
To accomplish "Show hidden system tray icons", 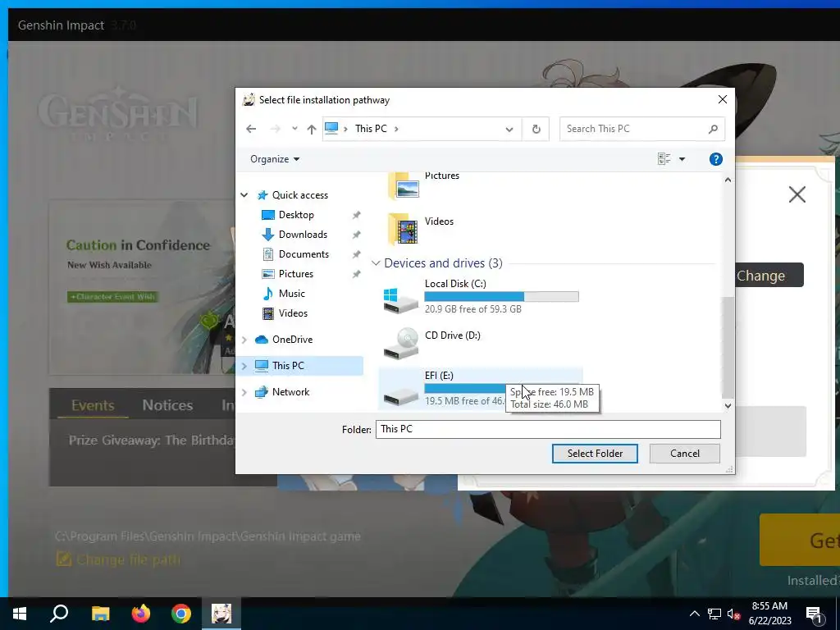I will 694,614.
